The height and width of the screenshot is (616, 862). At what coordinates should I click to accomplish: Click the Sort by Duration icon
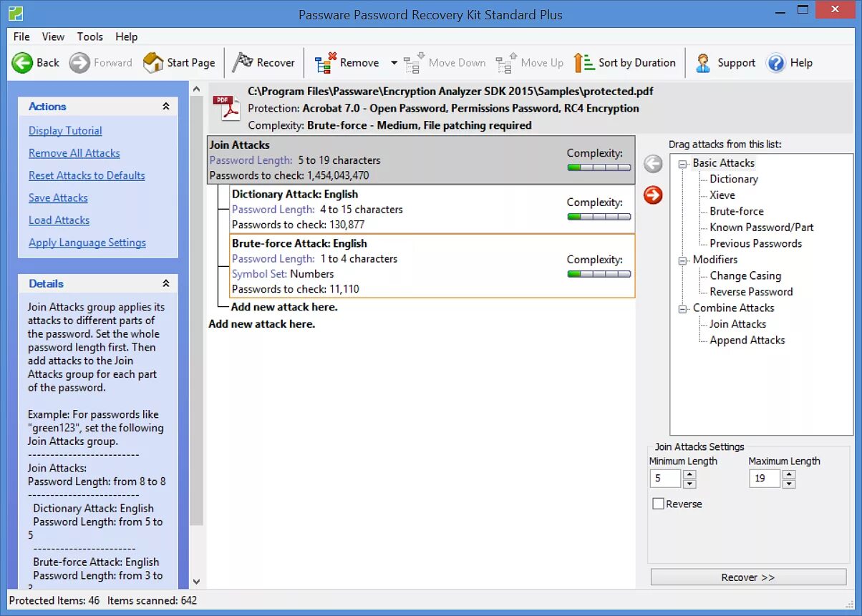(x=584, y=63)
